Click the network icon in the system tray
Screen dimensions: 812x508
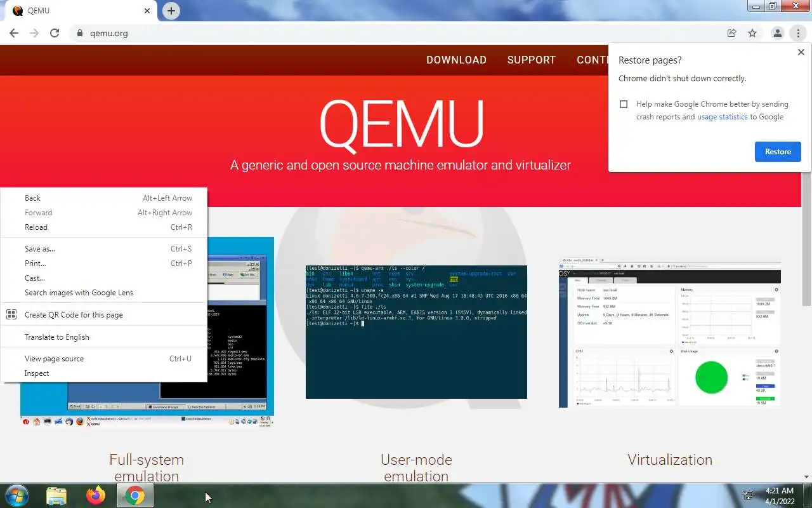(748, 495)
